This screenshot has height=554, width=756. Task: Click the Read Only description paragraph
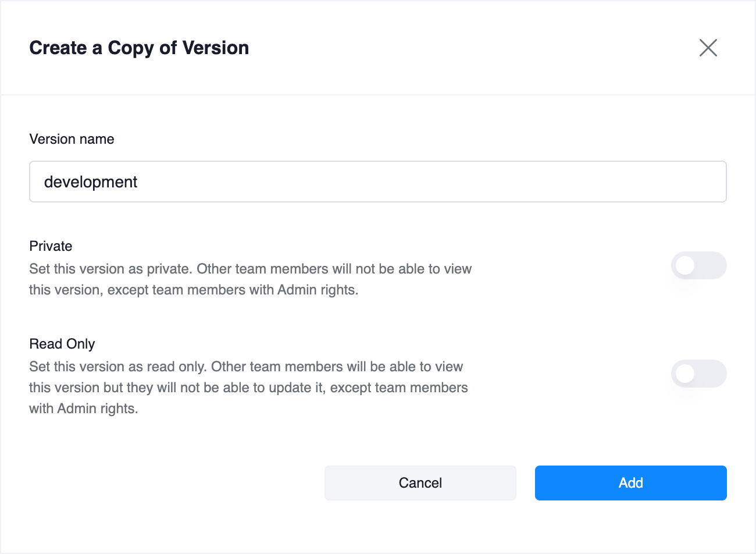pos(248,388)
